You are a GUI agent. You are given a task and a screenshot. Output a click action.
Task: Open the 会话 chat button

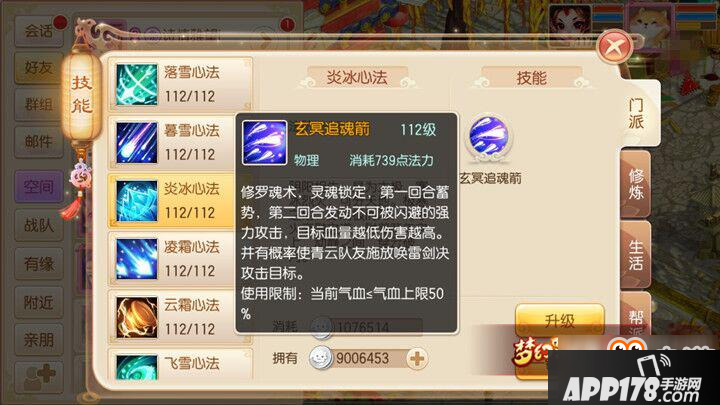point(39,31)
